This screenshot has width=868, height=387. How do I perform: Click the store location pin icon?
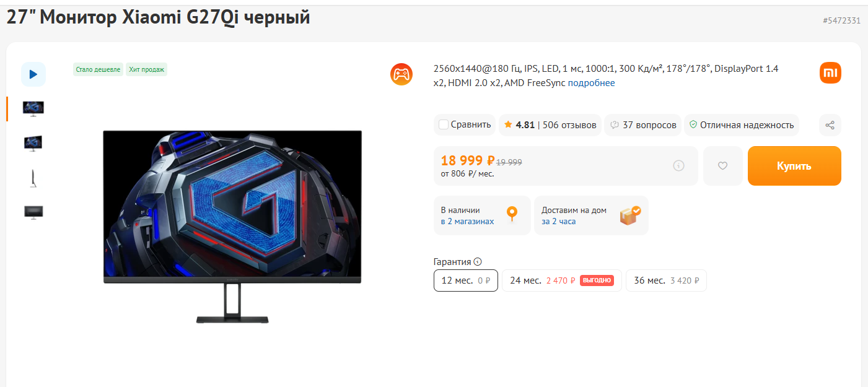point(512,214)
